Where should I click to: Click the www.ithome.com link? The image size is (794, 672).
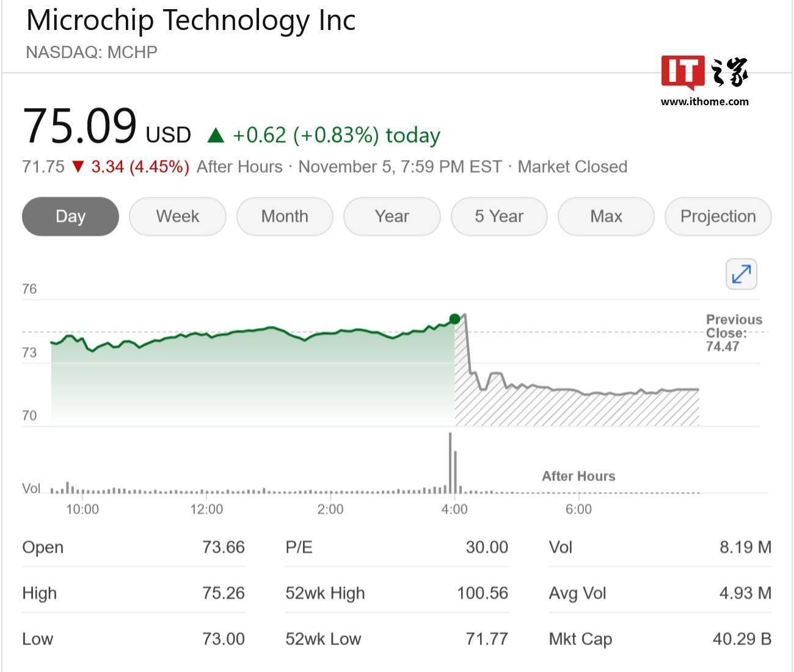tap(704, 102)
